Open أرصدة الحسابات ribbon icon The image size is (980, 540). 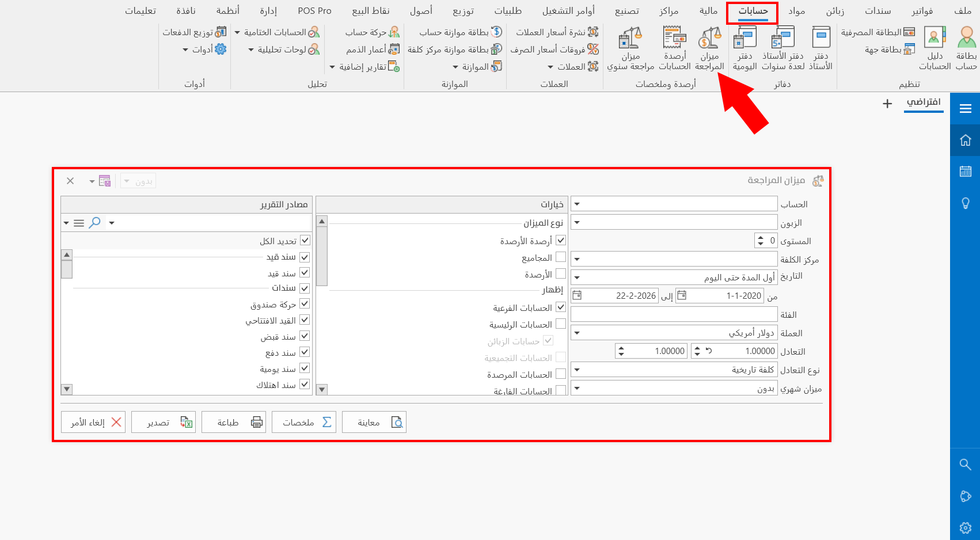point(674,48)
